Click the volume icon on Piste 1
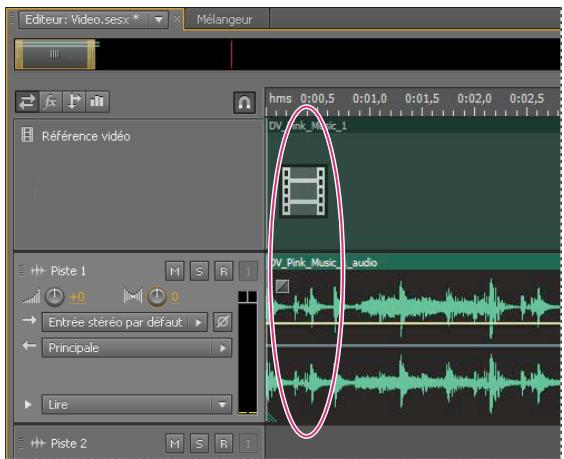 (x=31, y=297)
